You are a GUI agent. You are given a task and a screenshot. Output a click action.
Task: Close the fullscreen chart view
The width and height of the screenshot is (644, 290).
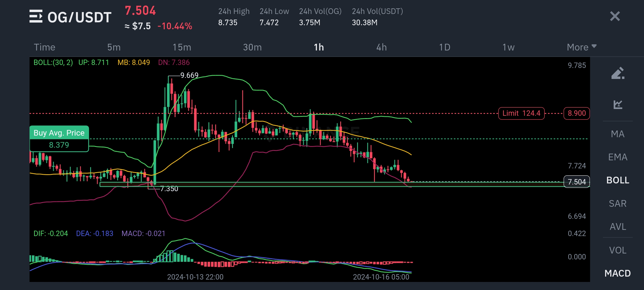615,16
